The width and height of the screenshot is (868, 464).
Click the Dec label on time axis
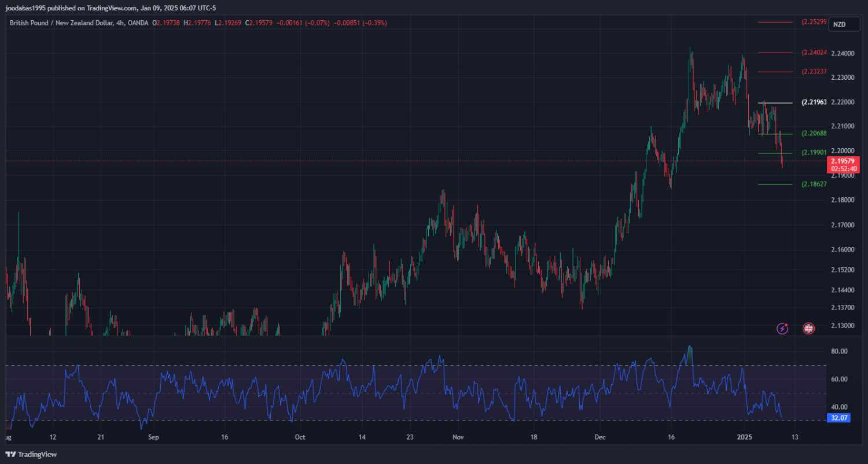(599, 437)
